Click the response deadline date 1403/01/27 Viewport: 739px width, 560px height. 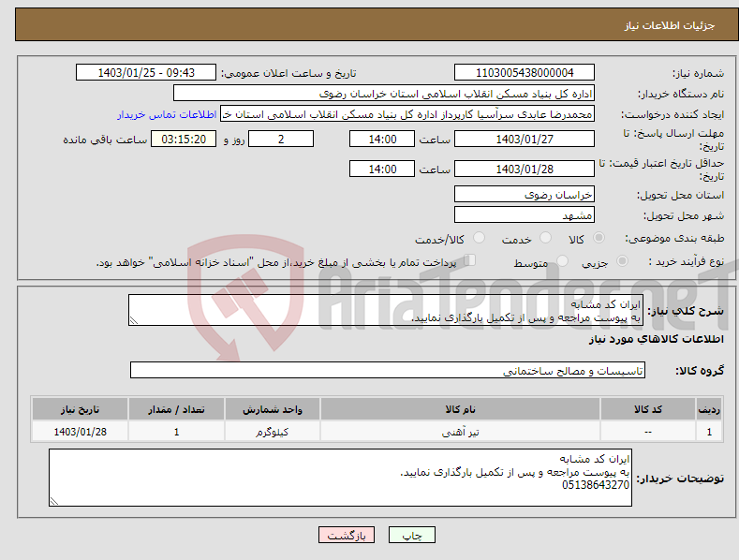pos(525,139)
